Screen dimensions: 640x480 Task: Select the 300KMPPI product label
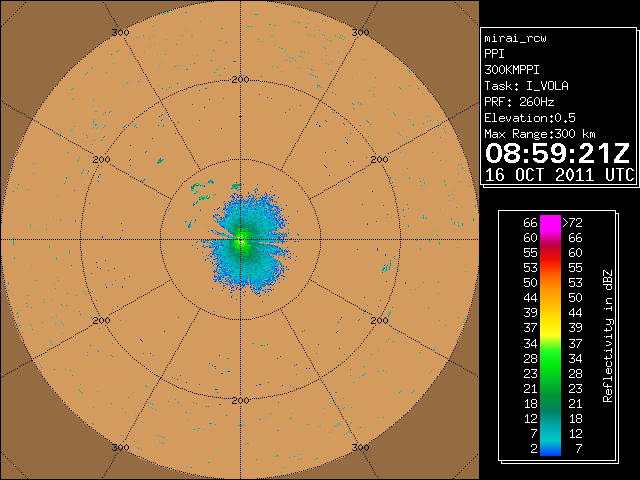point(512,70)
